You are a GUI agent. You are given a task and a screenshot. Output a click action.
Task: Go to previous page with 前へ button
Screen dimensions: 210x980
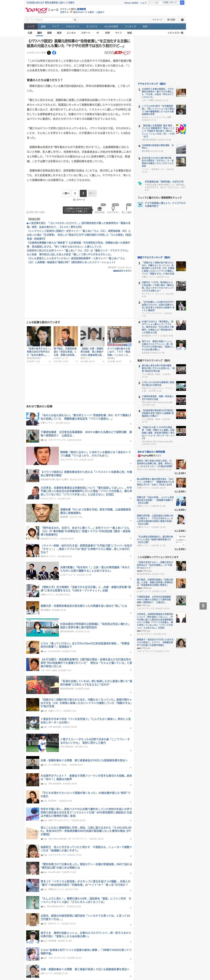click(x=66, y=193)
